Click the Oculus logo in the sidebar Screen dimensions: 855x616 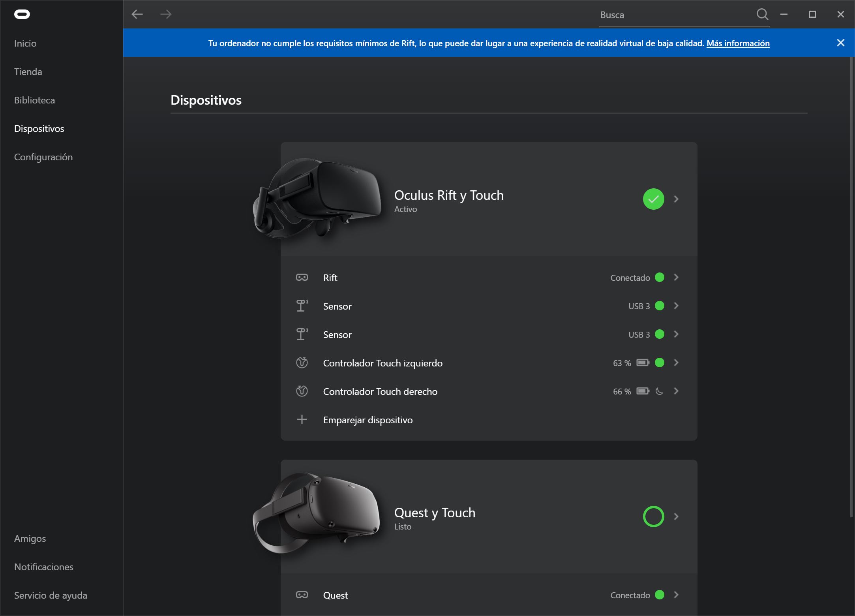(x=22, y=14)
